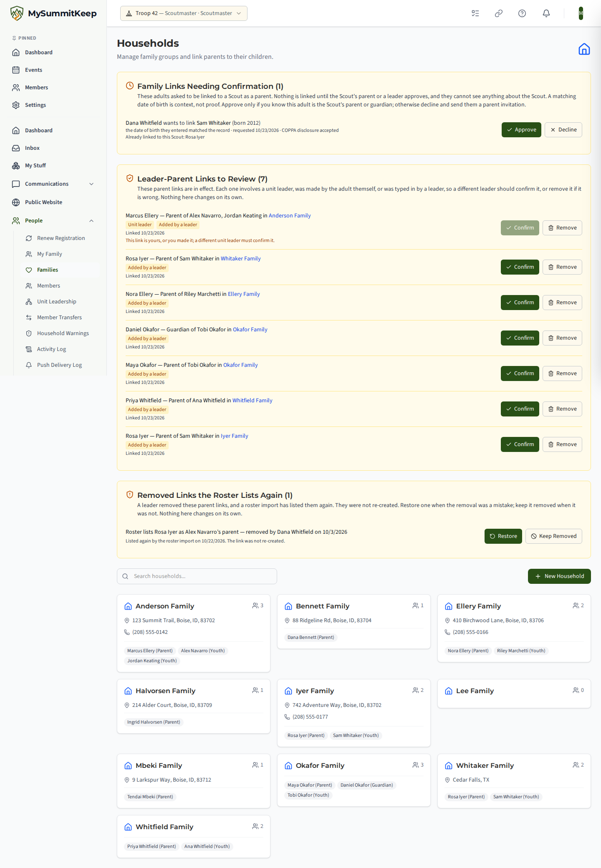The height and width of the screenshot is (868, 601).
Task: Open the help question-mark icon
Action: pos(522,13)
